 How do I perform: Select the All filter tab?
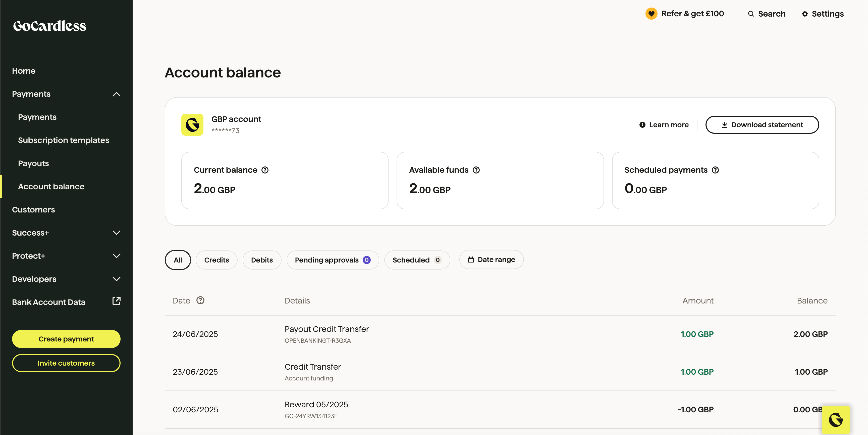click(178, 260)
